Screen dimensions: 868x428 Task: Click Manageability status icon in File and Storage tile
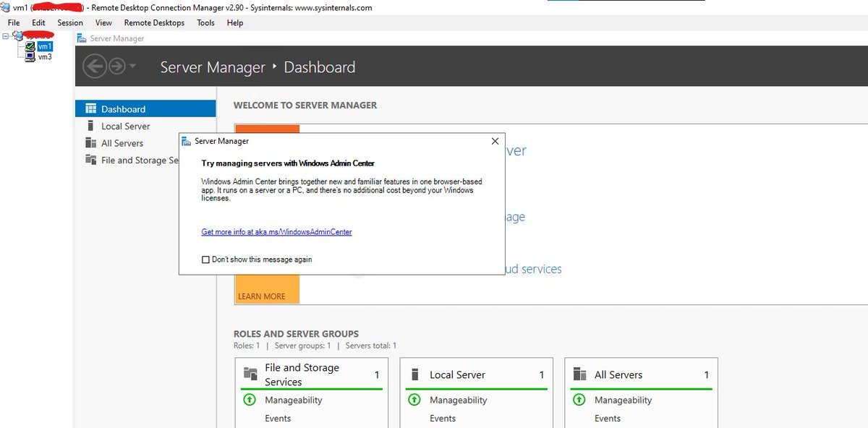(x=249, y=400)
